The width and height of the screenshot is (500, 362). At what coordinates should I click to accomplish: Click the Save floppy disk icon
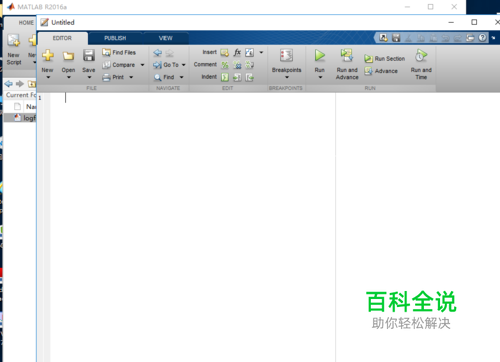pos(89,55)
